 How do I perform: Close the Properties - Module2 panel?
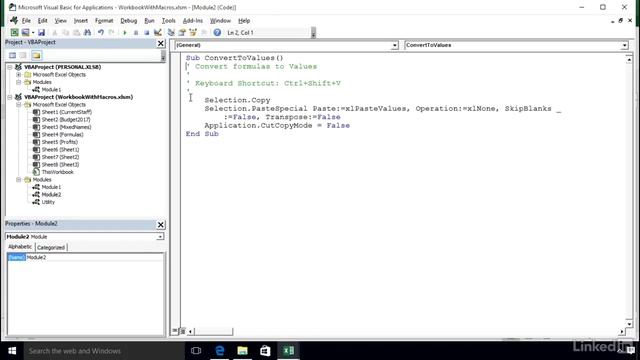pos(161,225)
